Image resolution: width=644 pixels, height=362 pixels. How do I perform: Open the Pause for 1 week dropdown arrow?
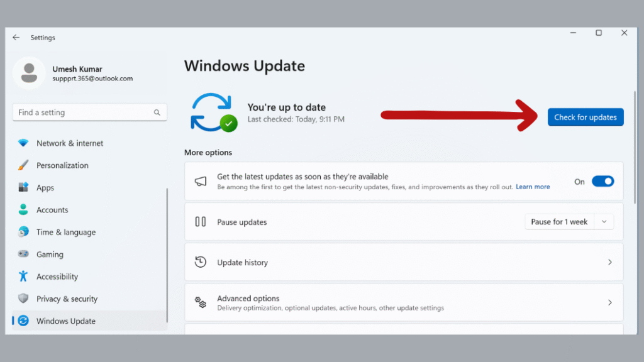tap(604, 222)
